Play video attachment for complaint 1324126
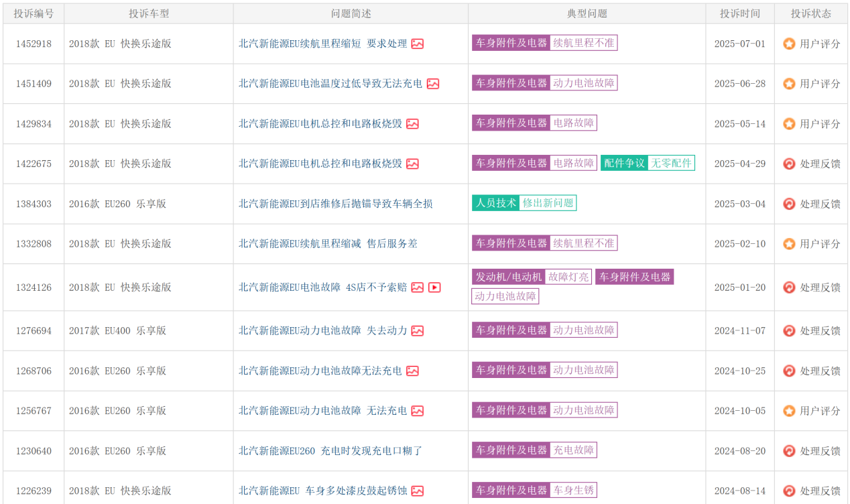The height and width of the screenshot is (504, 850). pos(434,288)
